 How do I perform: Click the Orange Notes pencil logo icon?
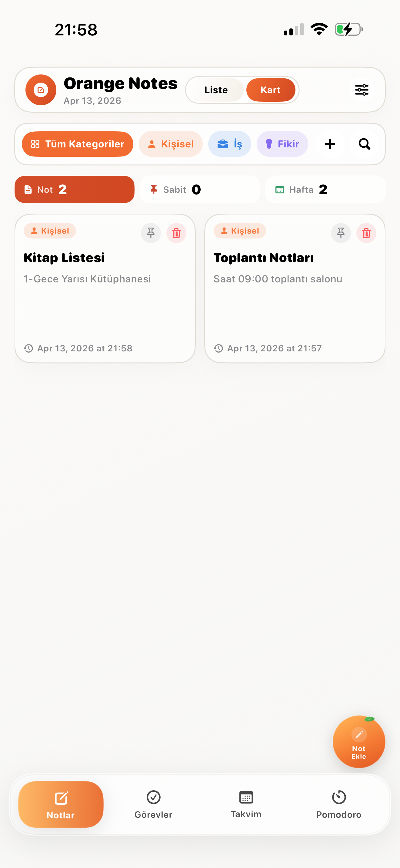click(x=41, y=90)
